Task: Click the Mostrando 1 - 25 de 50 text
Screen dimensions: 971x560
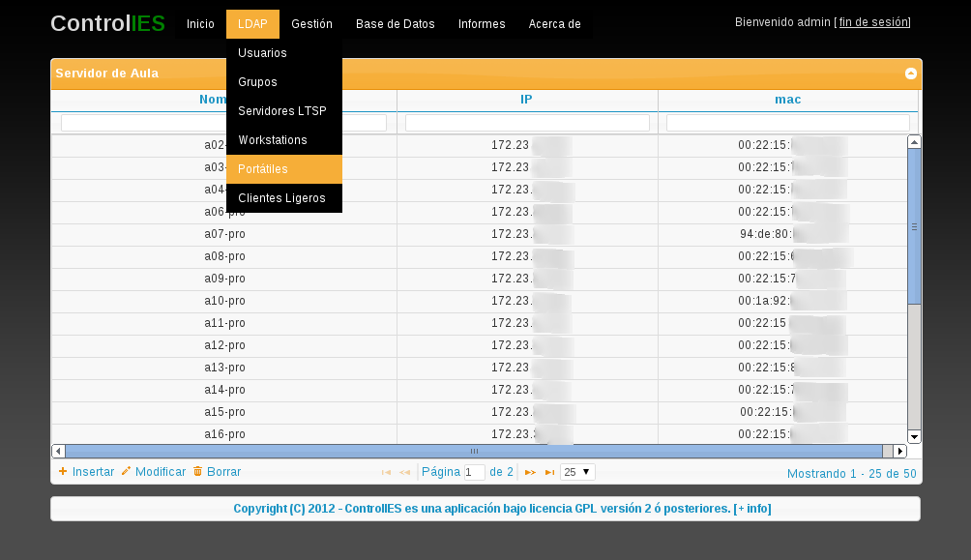Action: [851, 474]
